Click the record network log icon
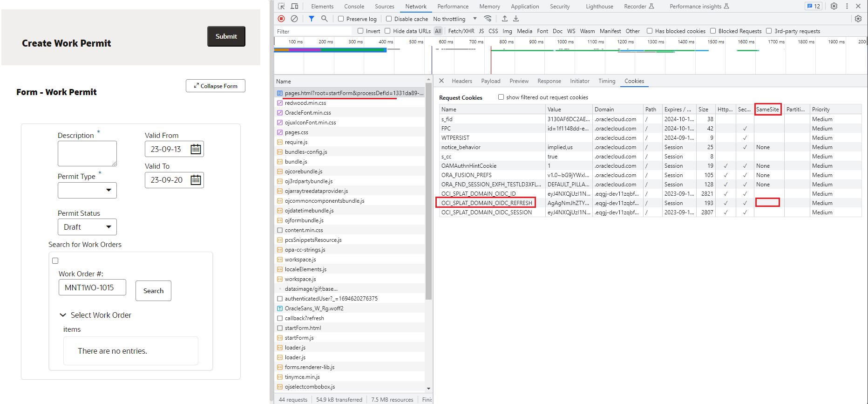The width and height of the screenshot is (868, 404). tap(281, 19)
